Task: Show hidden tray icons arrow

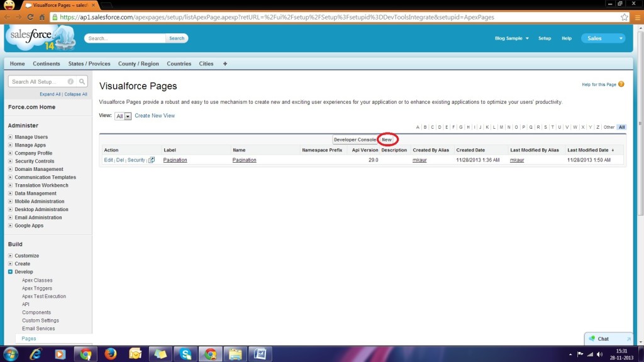Action: click(x=570, y=354)
